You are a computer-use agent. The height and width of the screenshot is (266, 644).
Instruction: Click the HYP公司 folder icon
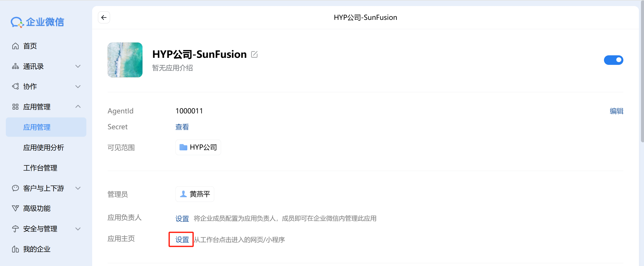pos(183,147)
